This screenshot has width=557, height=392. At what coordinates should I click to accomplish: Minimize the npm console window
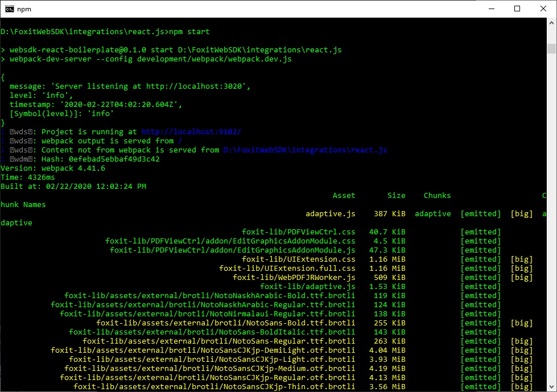(x=492, y=9)
